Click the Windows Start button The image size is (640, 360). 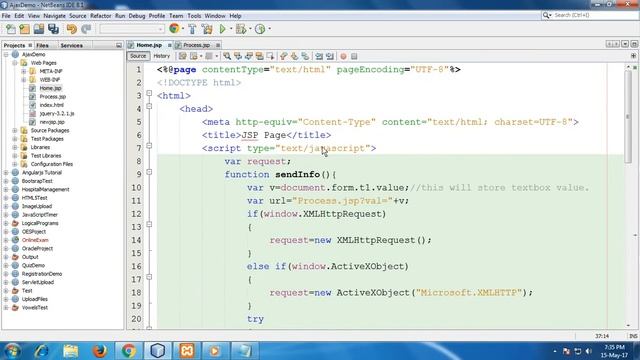[x=11, y=351]
